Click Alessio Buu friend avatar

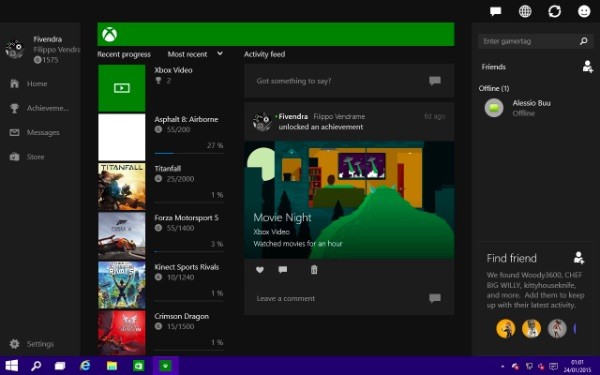(494, 108)
